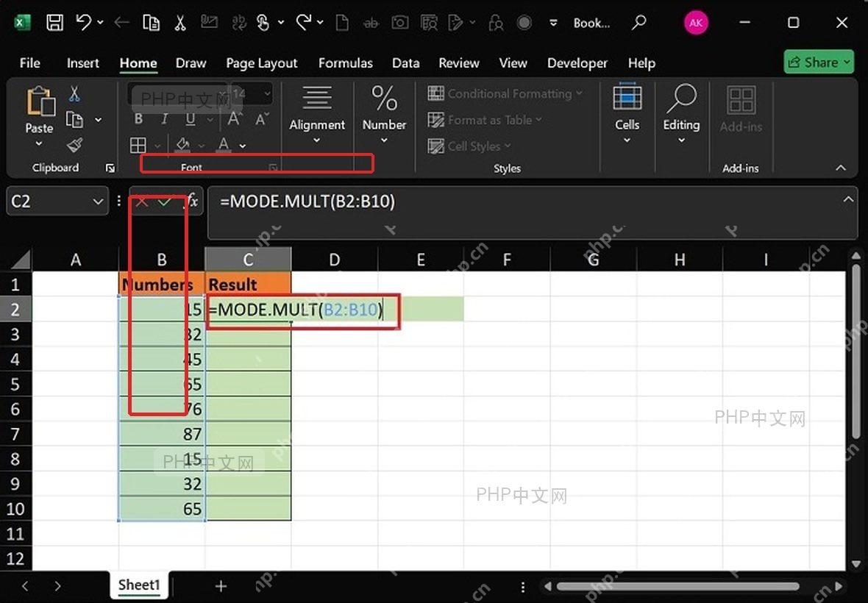Click the Camera icon in the title bar
868x603 pixels.
[x=399, y=23]
